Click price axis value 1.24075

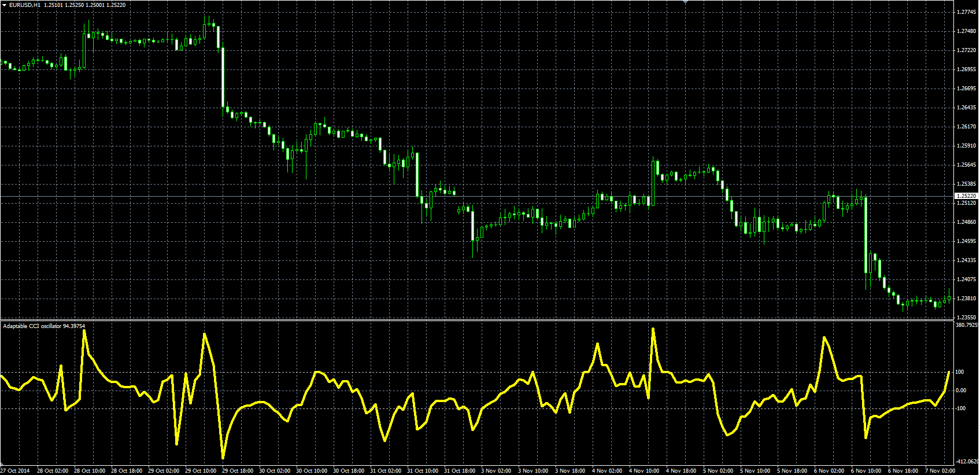click(966, 279)
